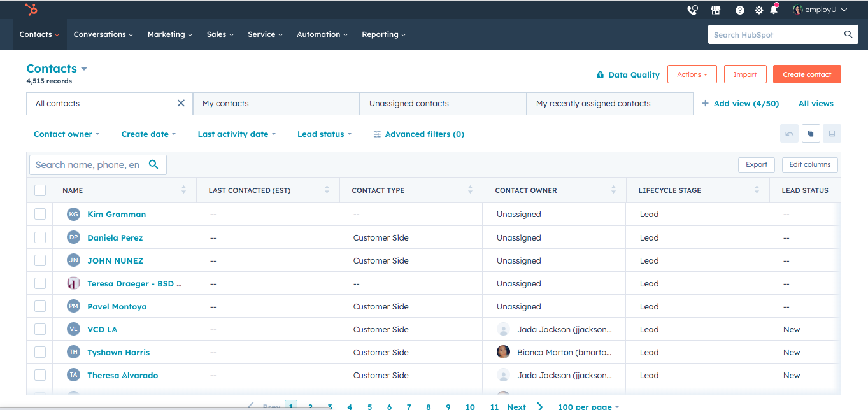
Task: Click the HubSpot sprocket logo
Action: pyautogui.click(x=31, y=10)
